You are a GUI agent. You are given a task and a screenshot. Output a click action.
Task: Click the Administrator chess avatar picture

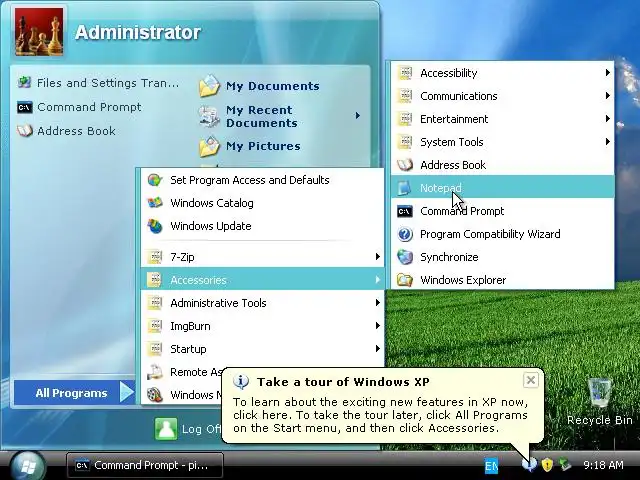39,31
